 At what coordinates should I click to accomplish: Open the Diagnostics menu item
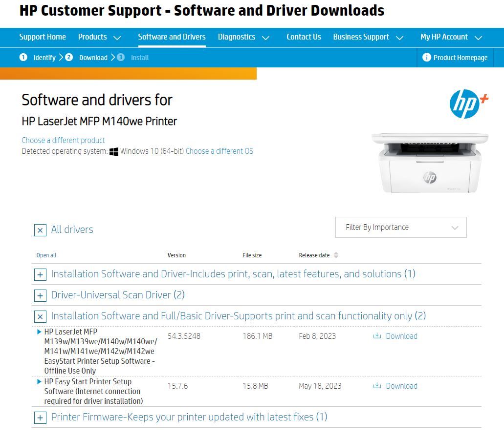click(237, 37)
